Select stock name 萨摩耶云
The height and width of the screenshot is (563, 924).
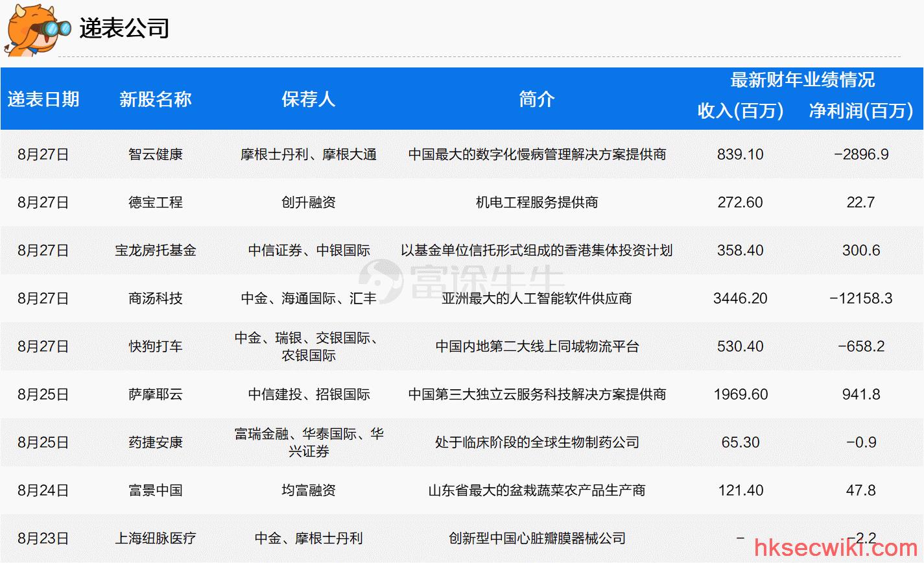(x=156, y=394)
